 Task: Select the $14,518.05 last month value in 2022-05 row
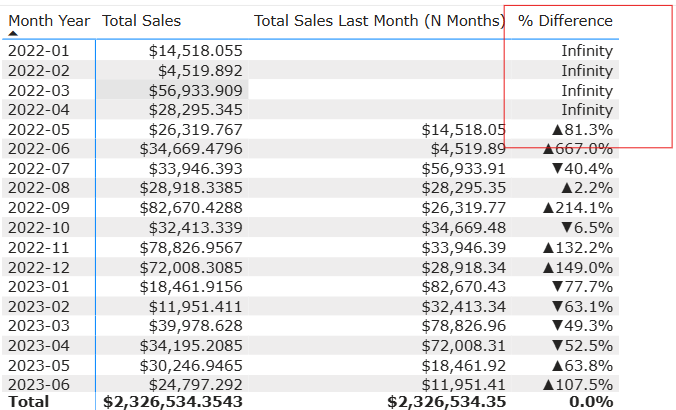(x=463, y=129)
